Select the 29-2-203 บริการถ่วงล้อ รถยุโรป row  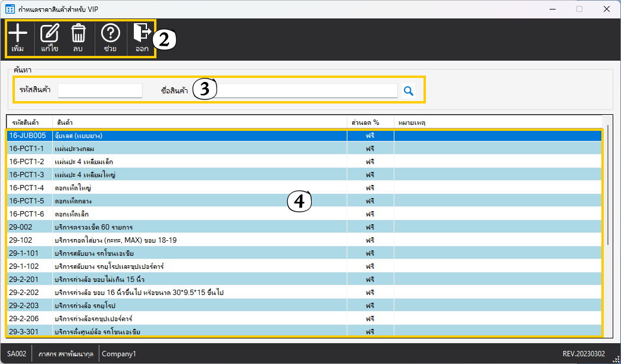178,305
